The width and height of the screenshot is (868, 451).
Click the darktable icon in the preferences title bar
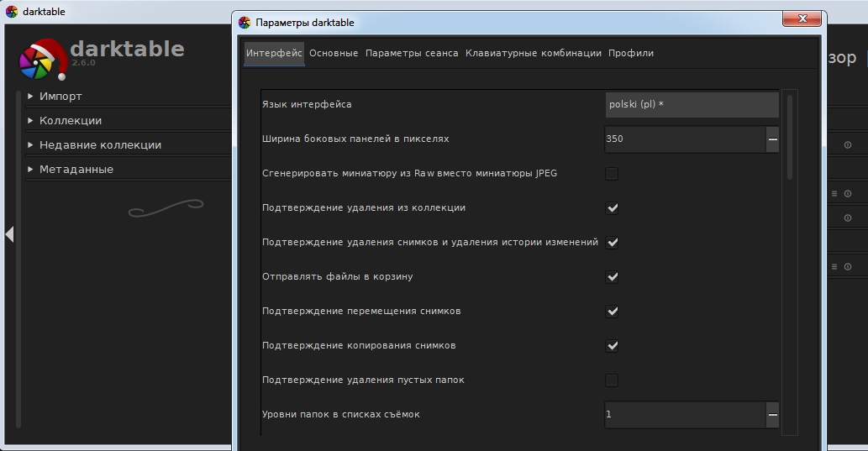point(245,23)
